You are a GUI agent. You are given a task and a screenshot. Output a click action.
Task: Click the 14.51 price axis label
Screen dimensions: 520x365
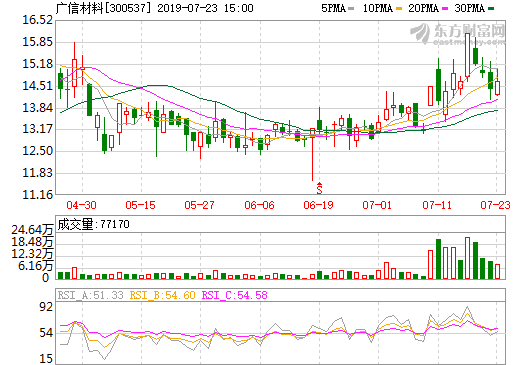tap(37, 86)
